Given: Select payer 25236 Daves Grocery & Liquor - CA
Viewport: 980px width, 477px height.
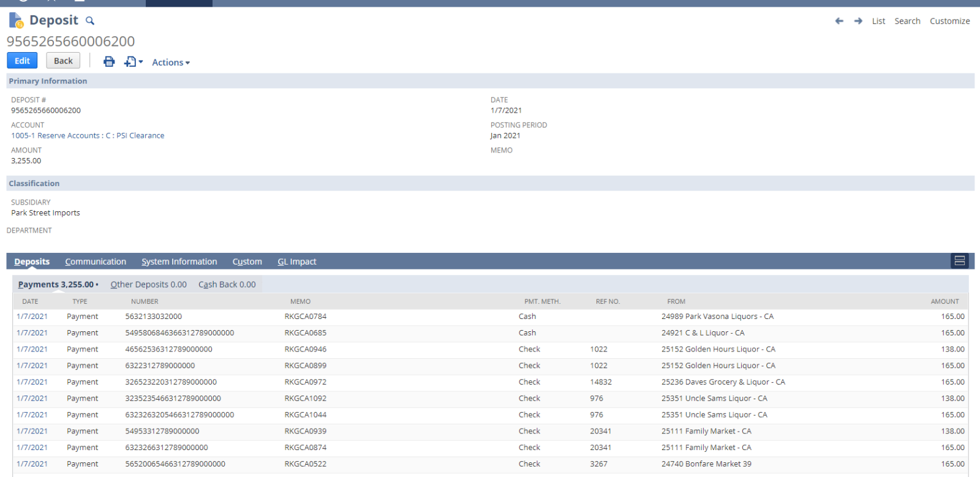Looking at the screenshot, I should click(x=723, y=382).
